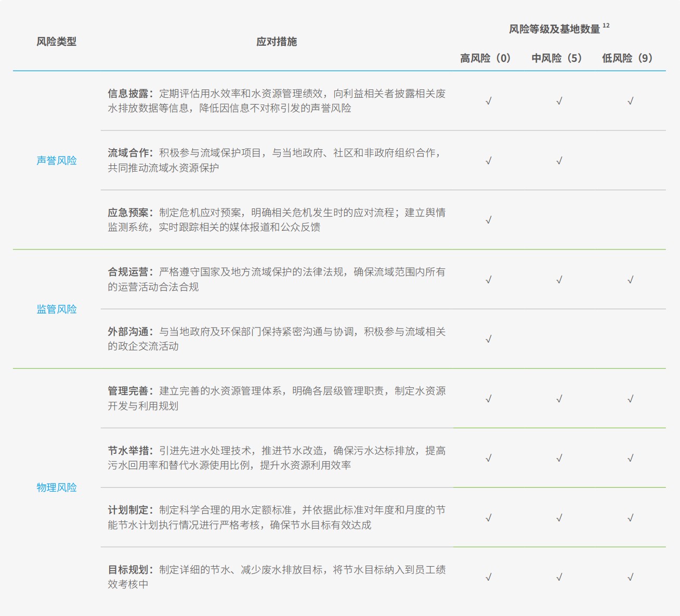The image size is (680, 616).
Task: Select the 物理风险 category label
Action: [57, 488]
